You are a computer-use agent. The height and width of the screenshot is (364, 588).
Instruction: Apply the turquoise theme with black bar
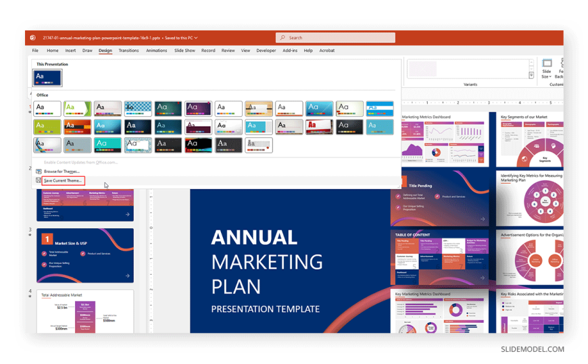tap(107, 145)
